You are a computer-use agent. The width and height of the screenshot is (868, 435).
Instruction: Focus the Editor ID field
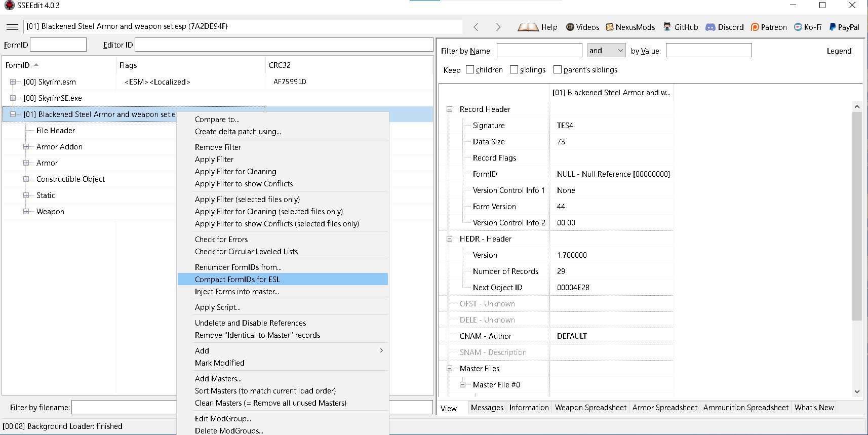click(284, 45)
